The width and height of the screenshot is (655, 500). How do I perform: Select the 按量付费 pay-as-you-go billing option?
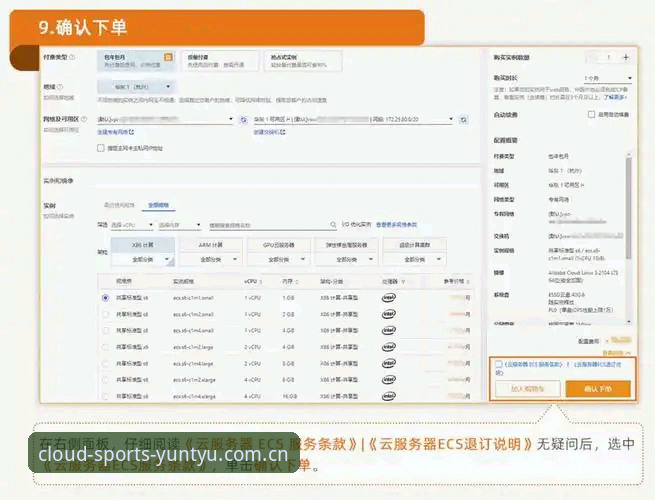pyautogui.click(x=220, y=61)
